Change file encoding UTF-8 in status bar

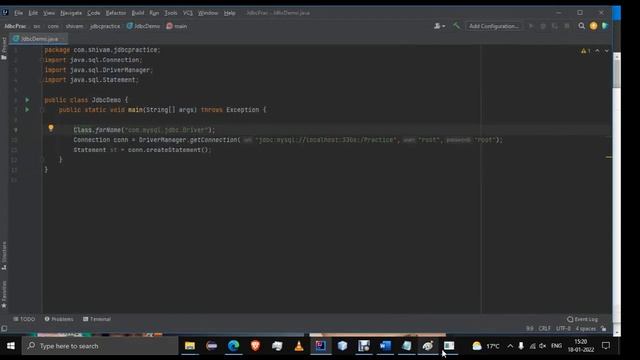[x=563, y=329]
